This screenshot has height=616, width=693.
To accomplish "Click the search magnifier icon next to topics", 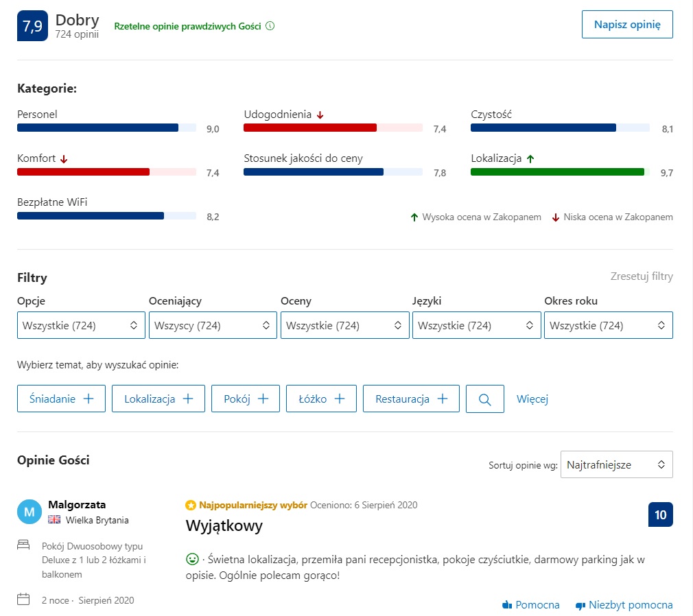I will (484, 398).
